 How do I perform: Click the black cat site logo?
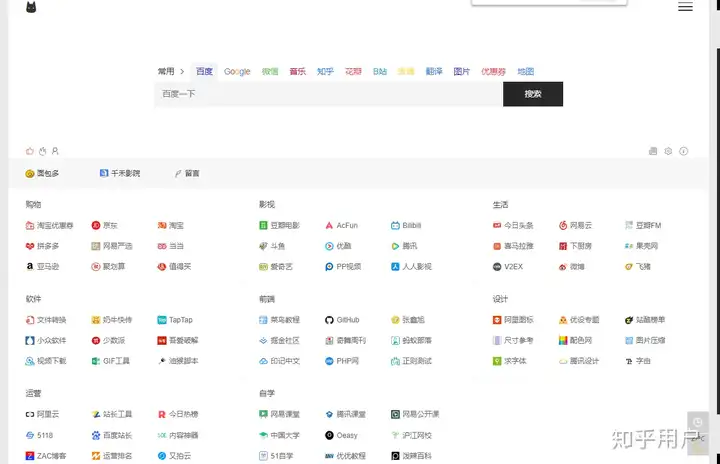pos(31,7)
